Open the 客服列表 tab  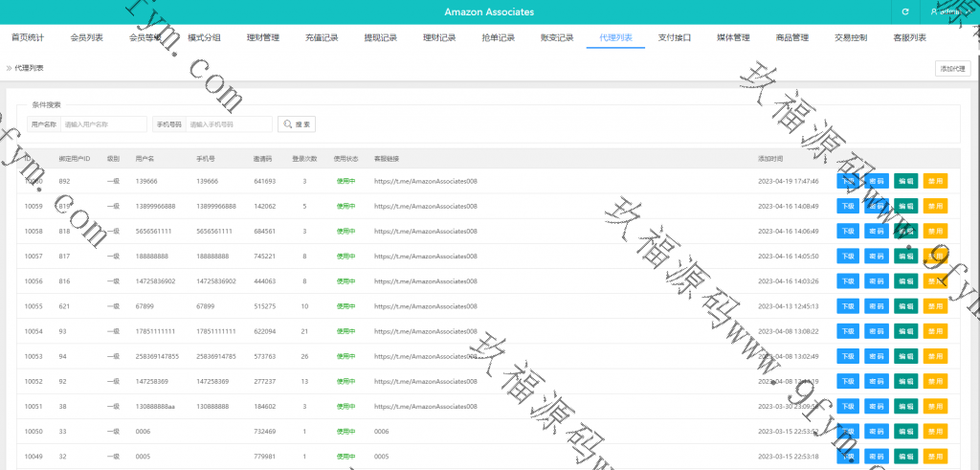909,38
